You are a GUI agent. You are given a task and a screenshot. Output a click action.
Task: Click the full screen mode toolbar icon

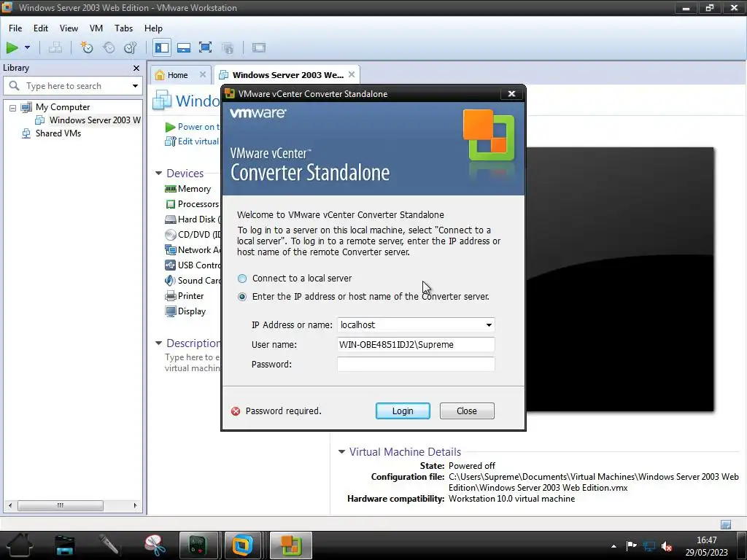coord(205,47)
